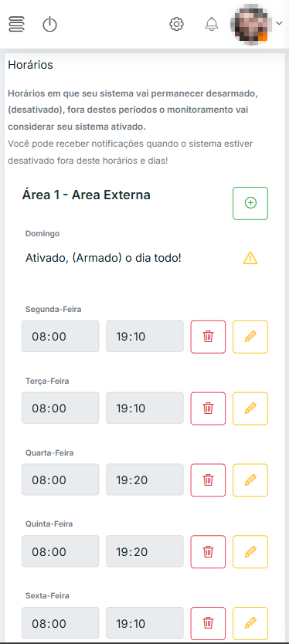Image resolution: width=289 pixels, height=644 pixels.
Task: Delete Segunda-Feira schedule
Action: (x=208, y=337)
